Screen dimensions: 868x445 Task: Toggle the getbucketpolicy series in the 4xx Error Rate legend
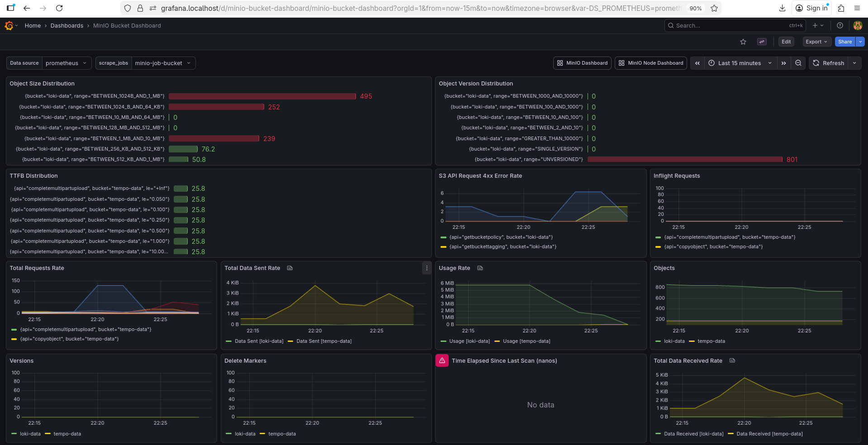[x=501, y=237]
